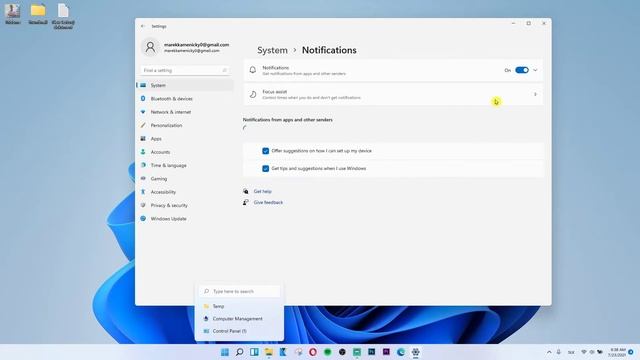640x360 pixels.
Task: Uncheck Offer suggestions on device setup
Action: (265, 151)
